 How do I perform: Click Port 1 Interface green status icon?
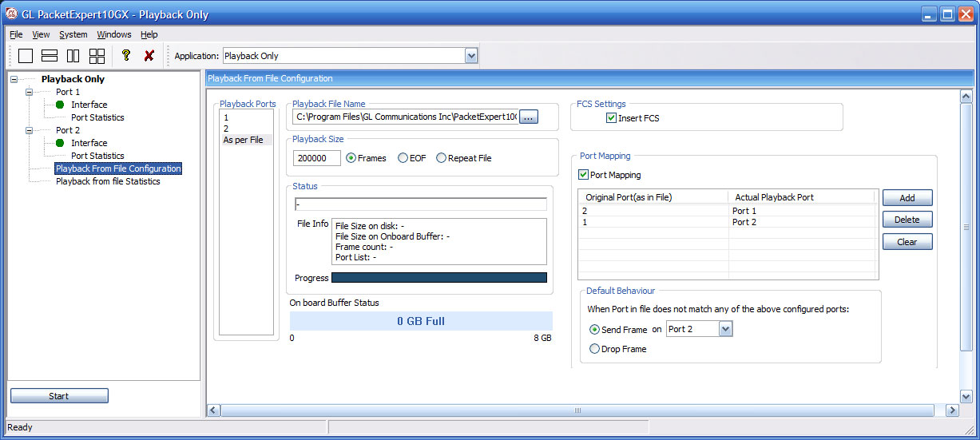(x=60, y=105)
